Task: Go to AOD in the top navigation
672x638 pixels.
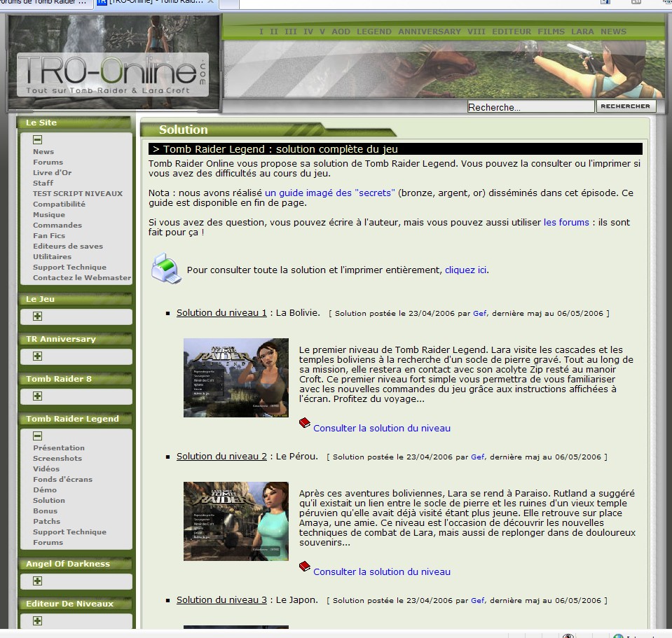Action: (341, 32)
